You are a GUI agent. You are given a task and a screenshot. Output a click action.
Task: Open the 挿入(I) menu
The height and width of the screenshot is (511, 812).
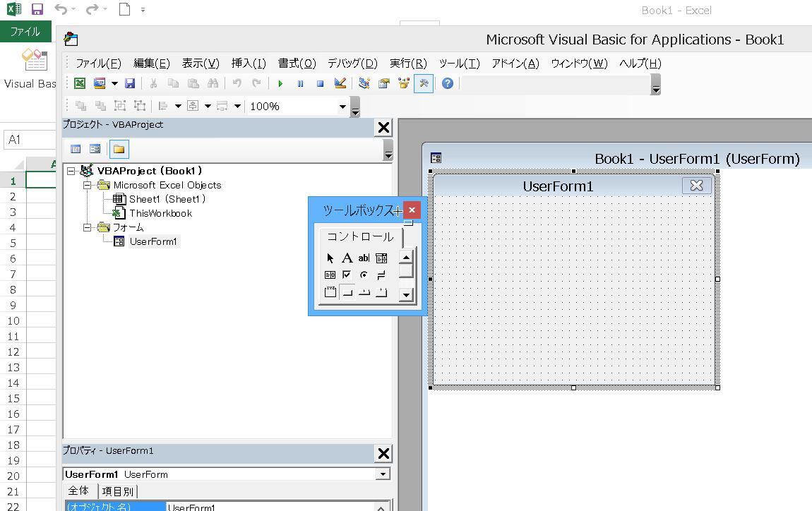(x=249, y=63)
